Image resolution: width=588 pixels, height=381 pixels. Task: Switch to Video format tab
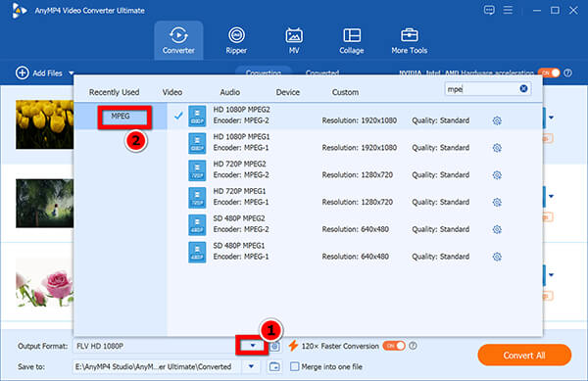tap(172, 92)
